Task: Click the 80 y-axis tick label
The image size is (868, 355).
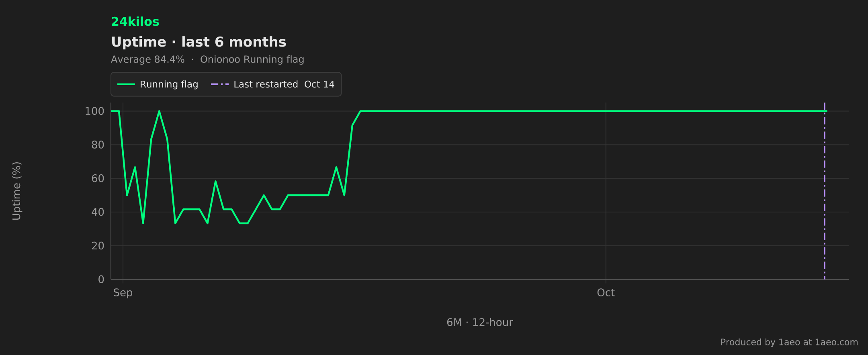Action: point(98,145)
